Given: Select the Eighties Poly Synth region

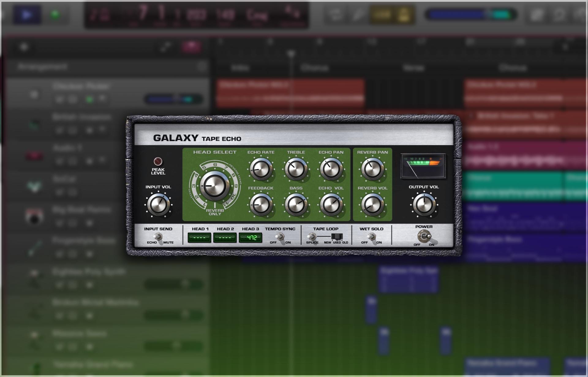Looking at the screenshot, I should tap(409, 279).
